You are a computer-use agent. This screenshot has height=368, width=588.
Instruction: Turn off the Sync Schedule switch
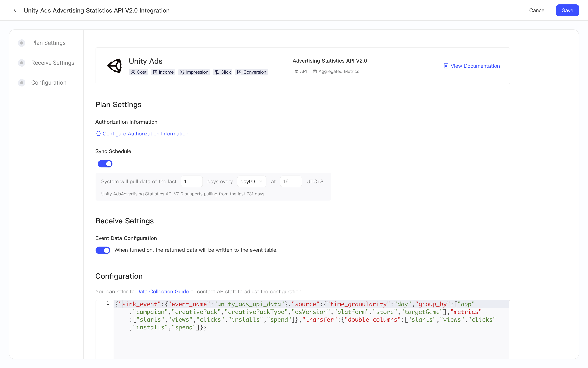pyautogui.click(x=105, y=164)
